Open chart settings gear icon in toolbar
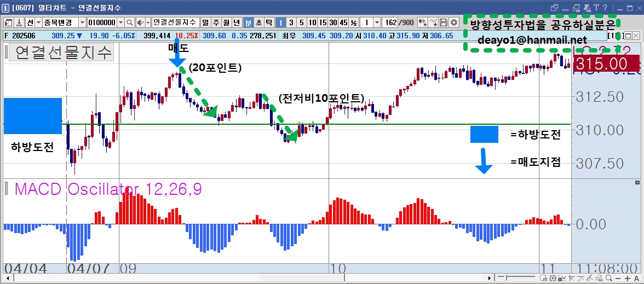644x284 pixels. click(453, 22)
